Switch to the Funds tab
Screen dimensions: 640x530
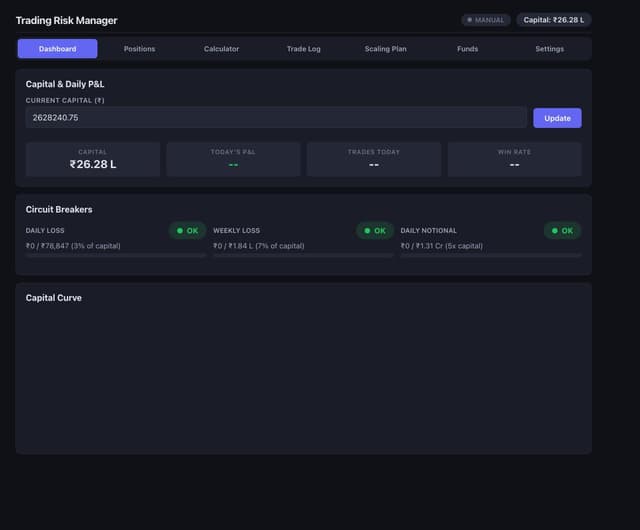tap(467, 49)
